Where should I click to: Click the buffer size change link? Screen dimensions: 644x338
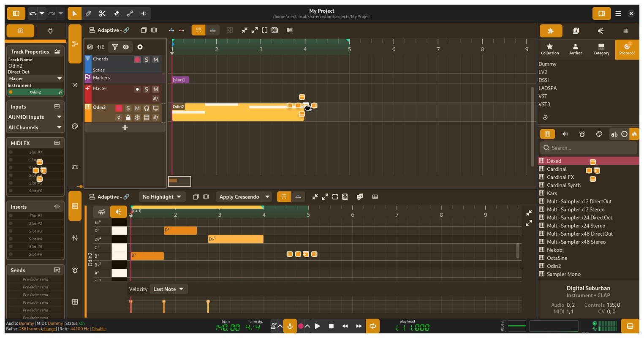coord(49,329)
